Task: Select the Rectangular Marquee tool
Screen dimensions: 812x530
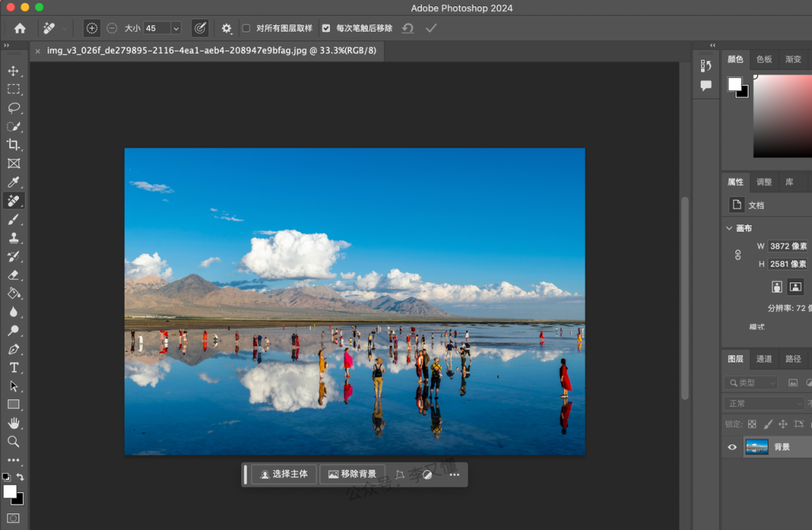Action: click(x=13, y=89)
